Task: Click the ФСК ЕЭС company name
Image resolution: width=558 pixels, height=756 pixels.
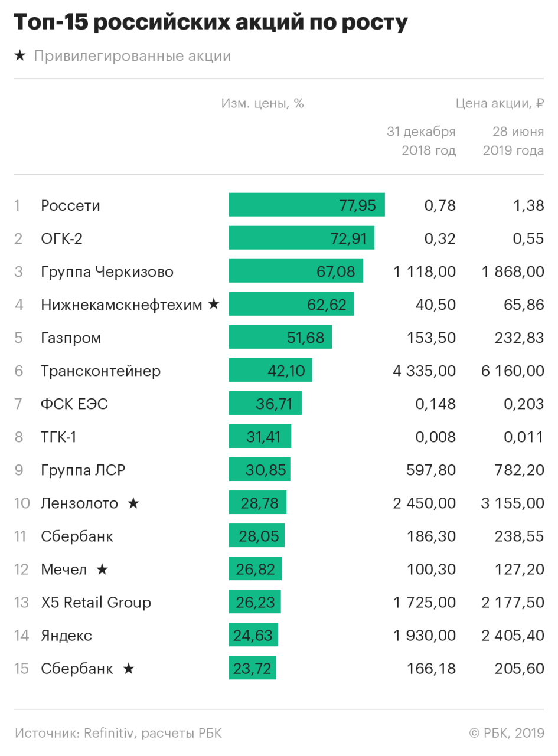Action: coord(74,404)
